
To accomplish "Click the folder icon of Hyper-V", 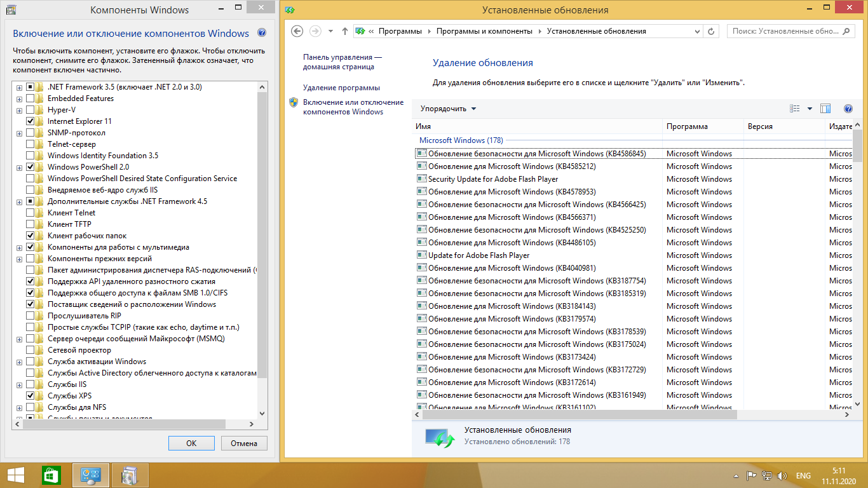I will click(40, 110).
